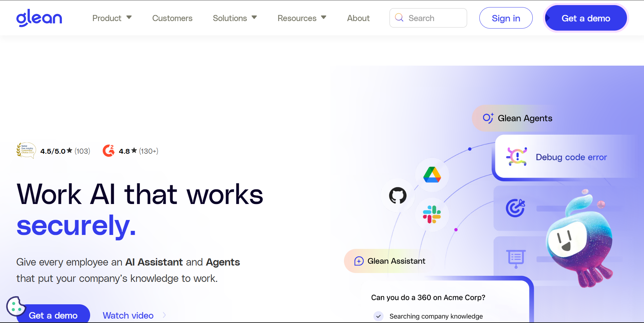Click the Watch video link
This screenshot has width=644, height=323.
(x=128, y=316)
